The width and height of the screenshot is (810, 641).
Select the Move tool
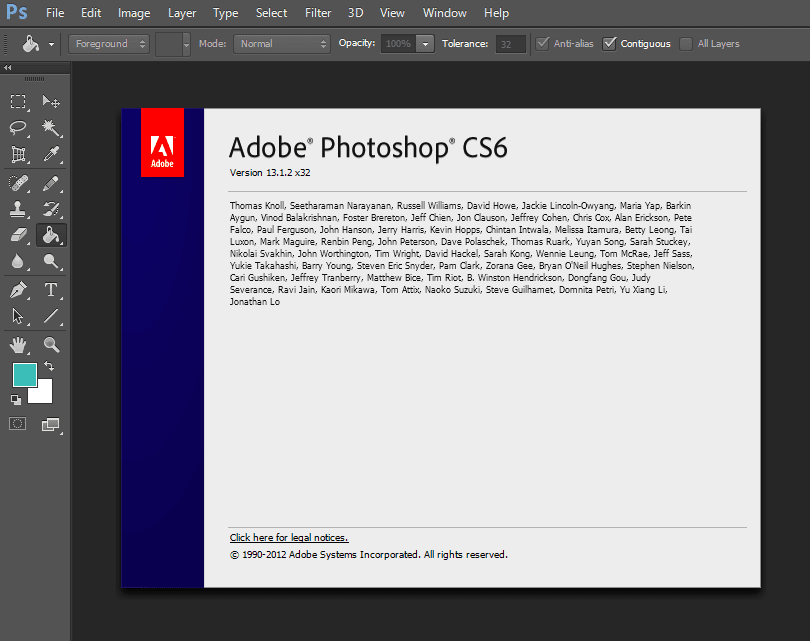51,101
